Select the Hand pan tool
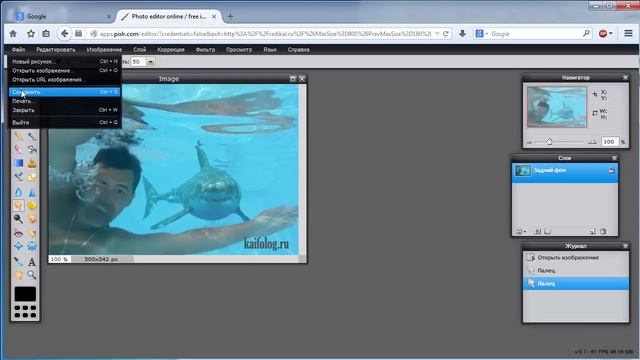Viewport: 640px width, 360px height. [x=18, y=275]
